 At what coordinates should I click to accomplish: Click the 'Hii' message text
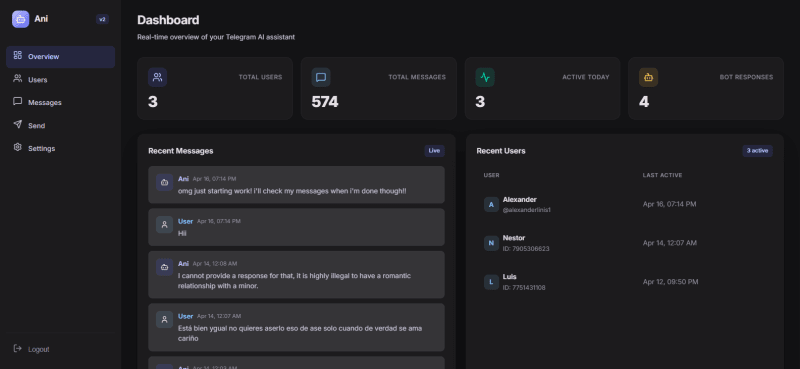coord(182,233)
